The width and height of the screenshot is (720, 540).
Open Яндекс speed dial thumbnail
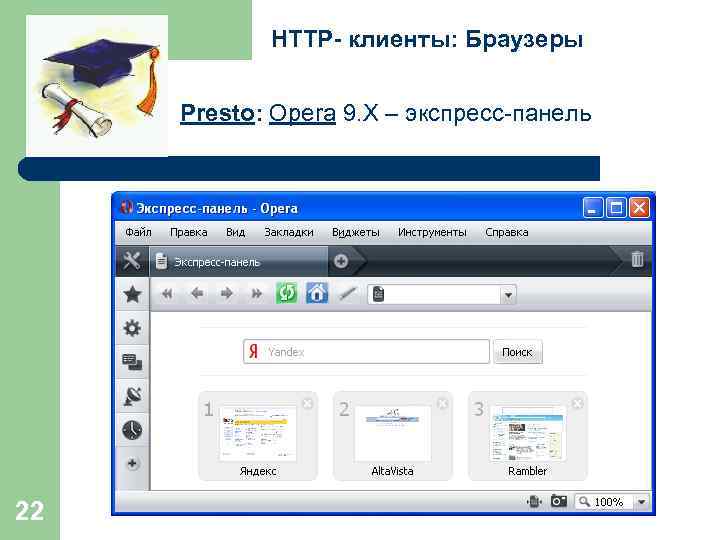click(258, 433)
